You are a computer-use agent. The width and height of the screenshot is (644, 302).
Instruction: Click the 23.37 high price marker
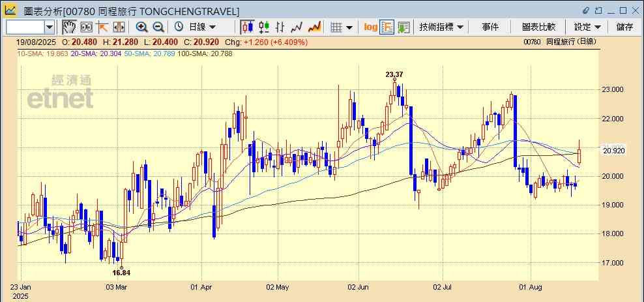[394, 74]
